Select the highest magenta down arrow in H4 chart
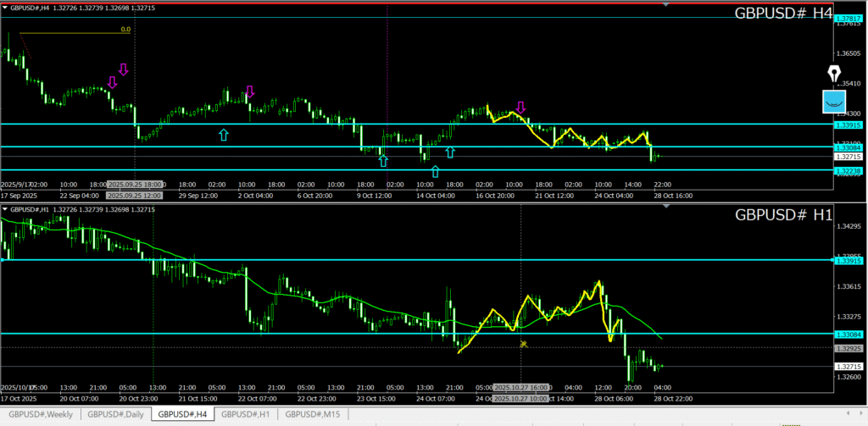The height and width of the screenshot is (426, 868). click(123, 69)
